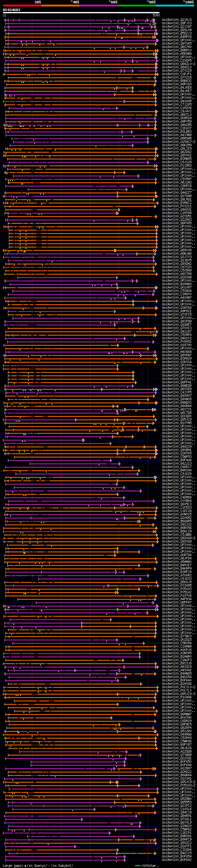197x868 pixels.
Task: Click the UniRef100_C4IYP5 label
Action: point(177,392)
